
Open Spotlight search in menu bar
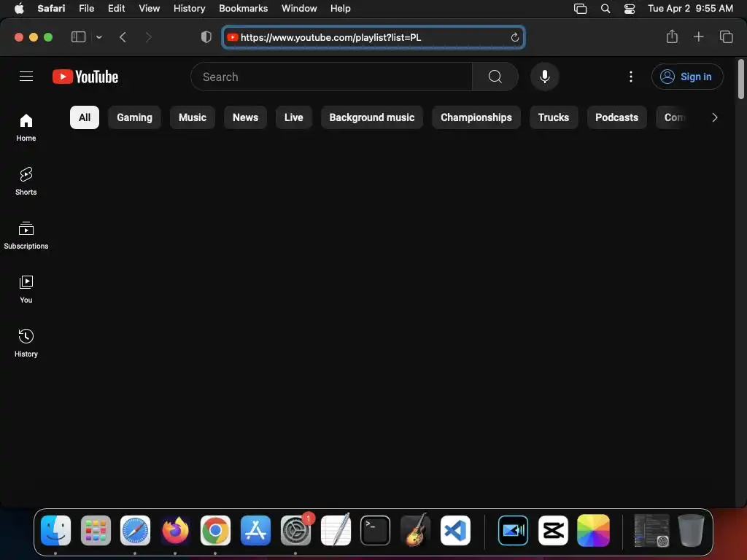point(605,8)
